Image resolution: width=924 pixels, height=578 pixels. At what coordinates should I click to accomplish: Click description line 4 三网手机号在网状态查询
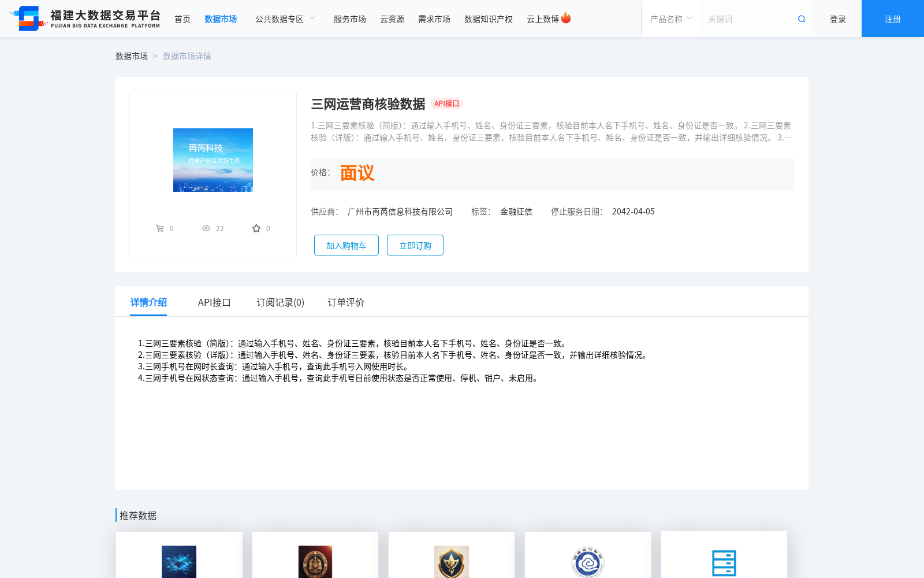(339, 378)
